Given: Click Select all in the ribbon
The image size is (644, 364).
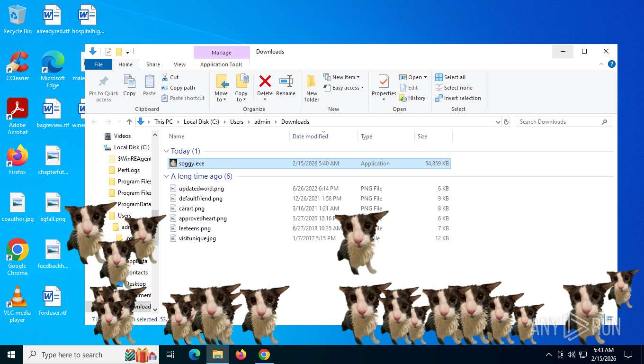Looking at the screenshot, I should click(x=450, y=77).
